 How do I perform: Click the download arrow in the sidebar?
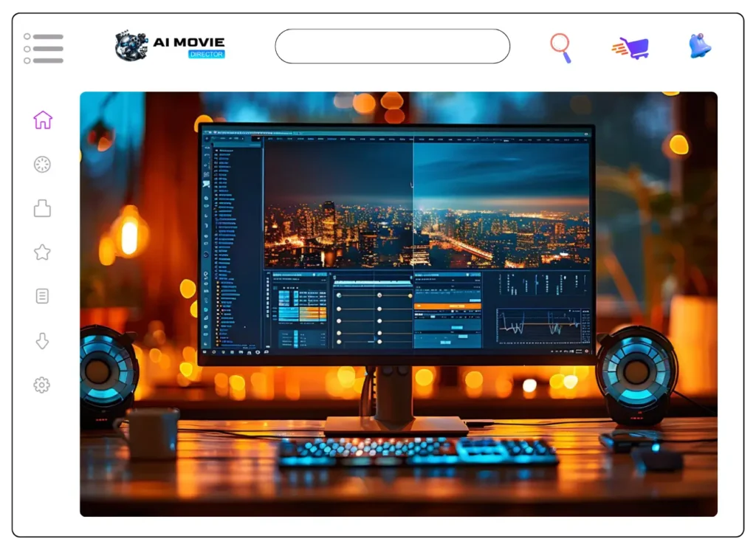coord(42,341)
